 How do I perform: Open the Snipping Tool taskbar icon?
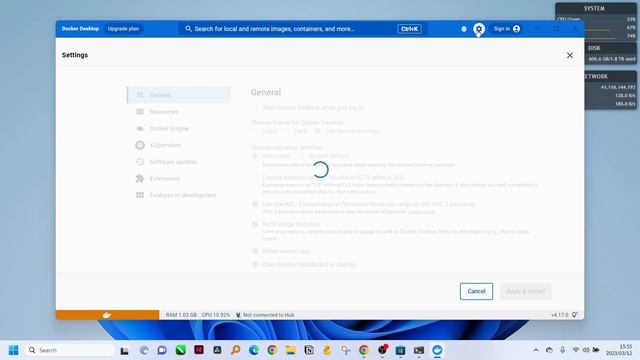[x=346, y=350]
